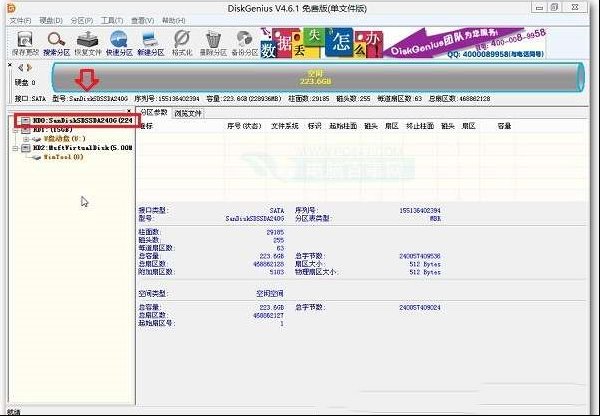Go to previous disk with left arrow
Screen dimensions: 600x416
tap(21, 68)
